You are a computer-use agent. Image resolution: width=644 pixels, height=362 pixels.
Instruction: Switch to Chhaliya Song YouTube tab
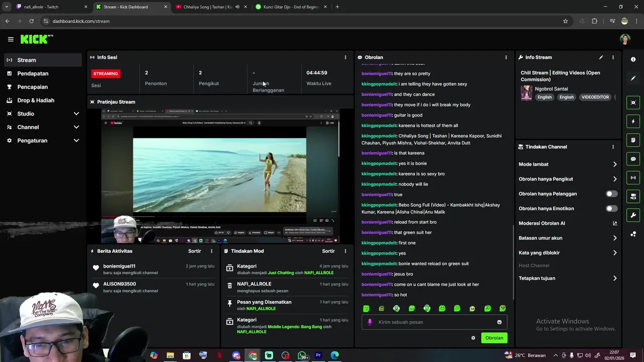tap(211, 7)
